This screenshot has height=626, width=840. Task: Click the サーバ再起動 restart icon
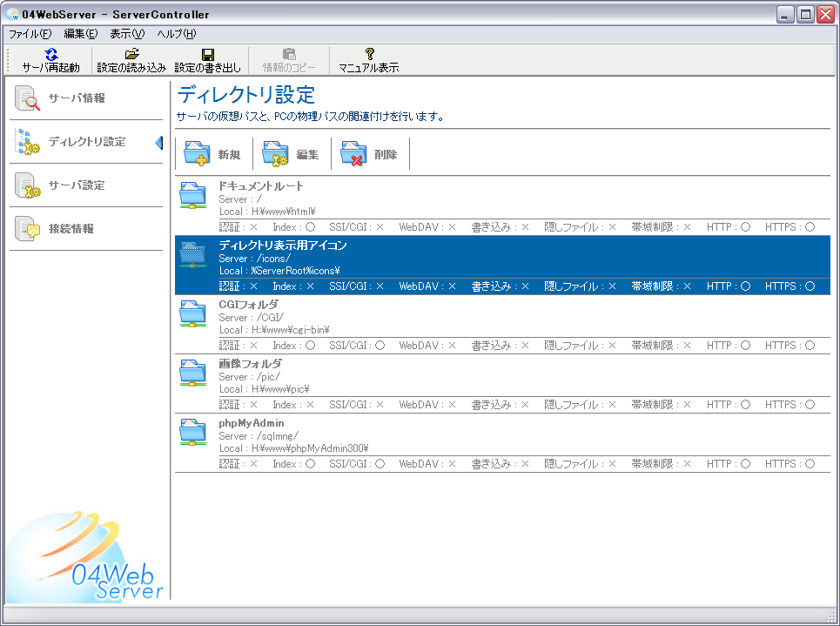point(51,54)
